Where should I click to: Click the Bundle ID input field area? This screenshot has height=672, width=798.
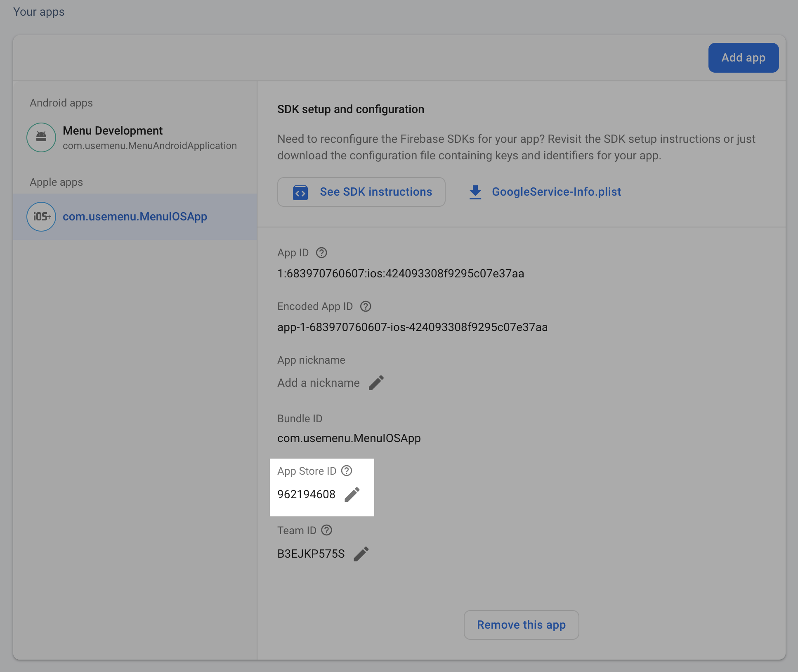[350, 437]
